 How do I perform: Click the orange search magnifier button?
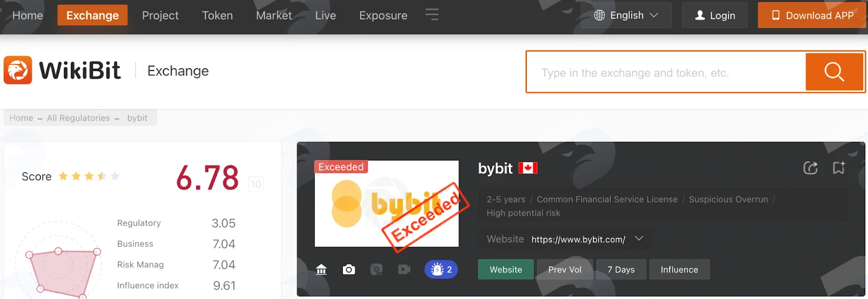tap(834, 71)
